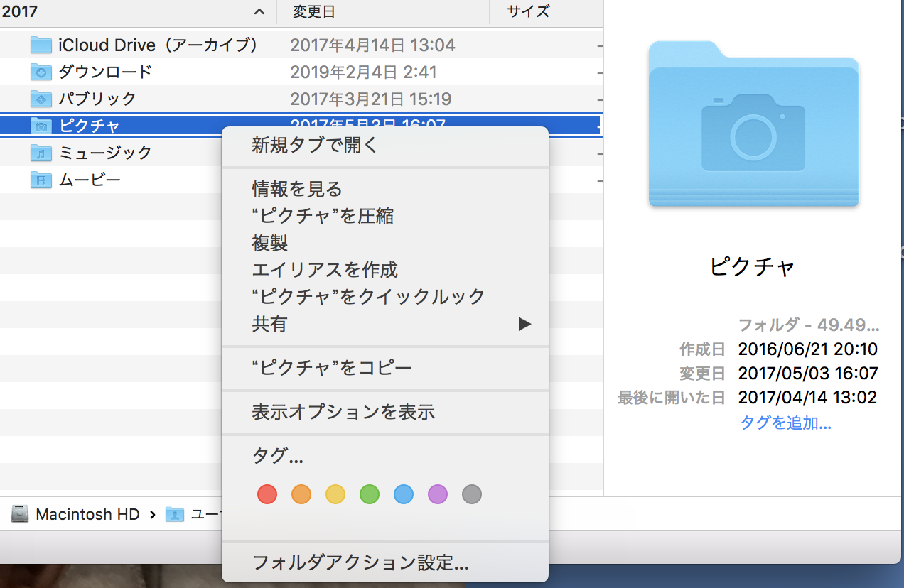Click the ダウンロード folder icon
Viewport: 904px width, 588px height.
pyautogui.click(x=41, y=72)
